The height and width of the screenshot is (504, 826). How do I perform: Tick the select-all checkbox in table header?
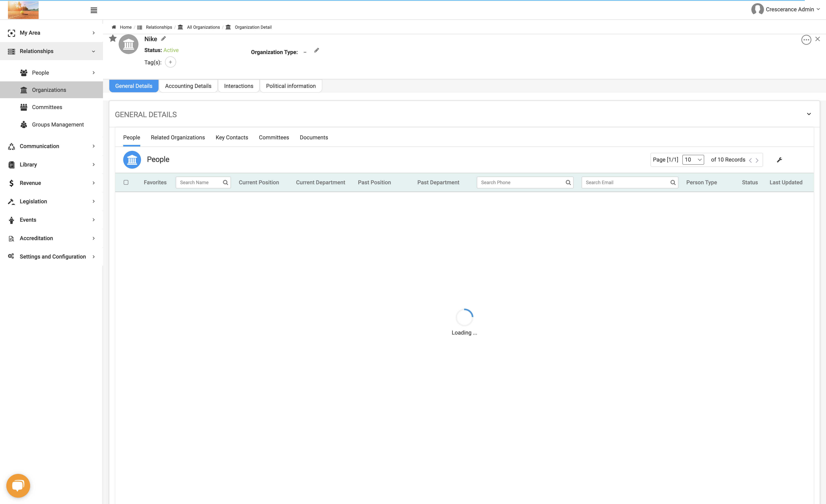coord(126,182)
